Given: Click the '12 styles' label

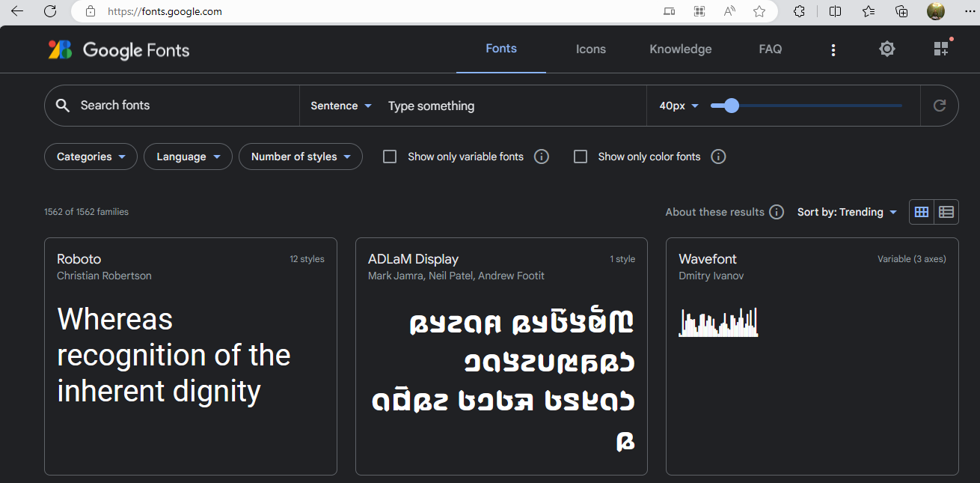Looking at the screenshot, I should [307, 259].
